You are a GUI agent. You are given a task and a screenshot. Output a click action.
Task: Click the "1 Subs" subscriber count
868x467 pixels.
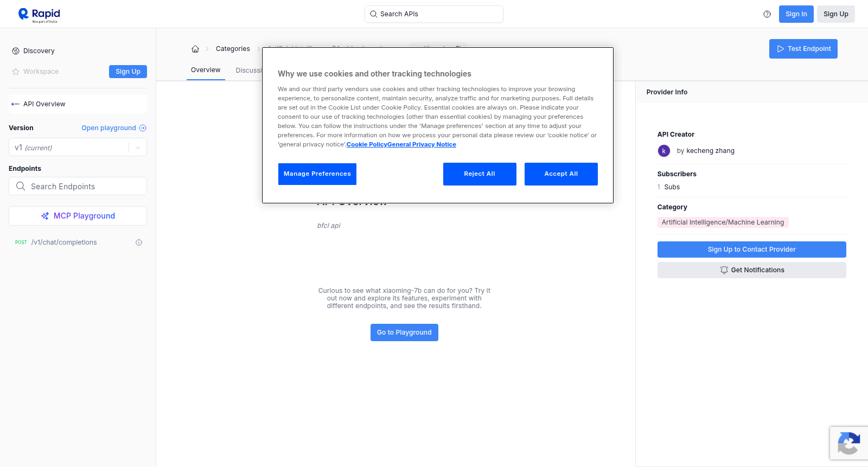coord(668,187)
